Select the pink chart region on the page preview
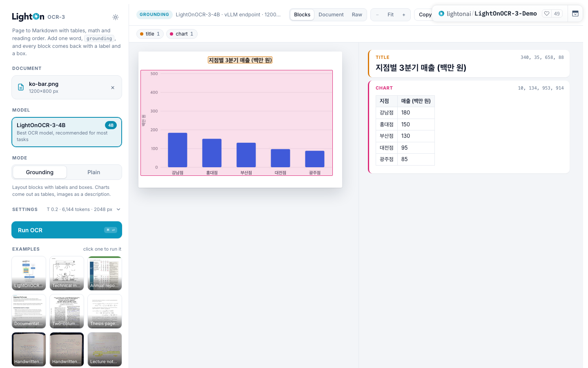The height and width of the screenshot is (368, 588). pos(236,123)
